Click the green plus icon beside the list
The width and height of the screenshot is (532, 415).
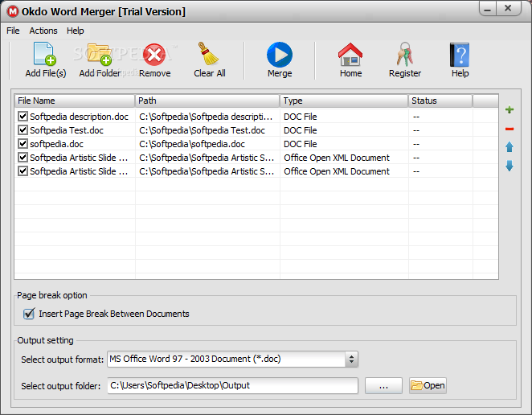click(x=509, y=109)
